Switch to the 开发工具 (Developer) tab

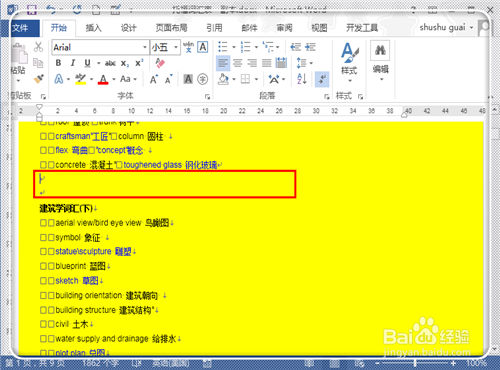click(362, 28)
